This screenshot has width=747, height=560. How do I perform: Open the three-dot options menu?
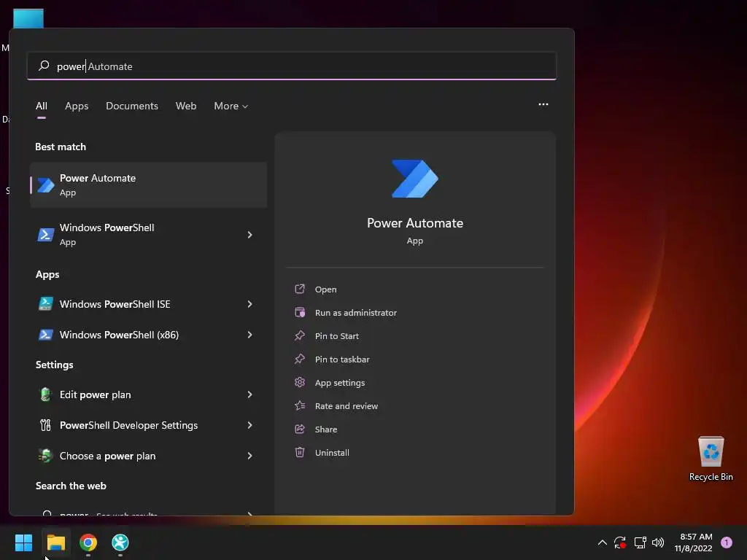[x=543, y=104]
